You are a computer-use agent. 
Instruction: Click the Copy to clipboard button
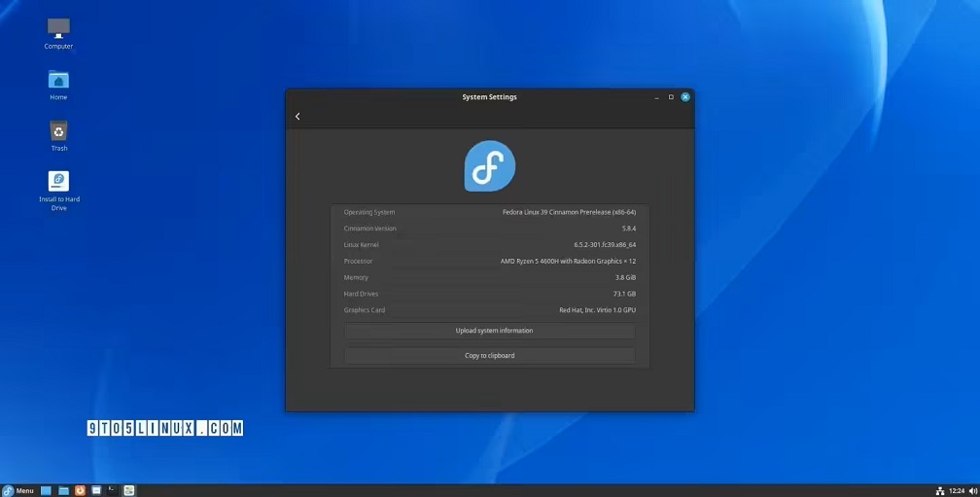tap(490, 356)
